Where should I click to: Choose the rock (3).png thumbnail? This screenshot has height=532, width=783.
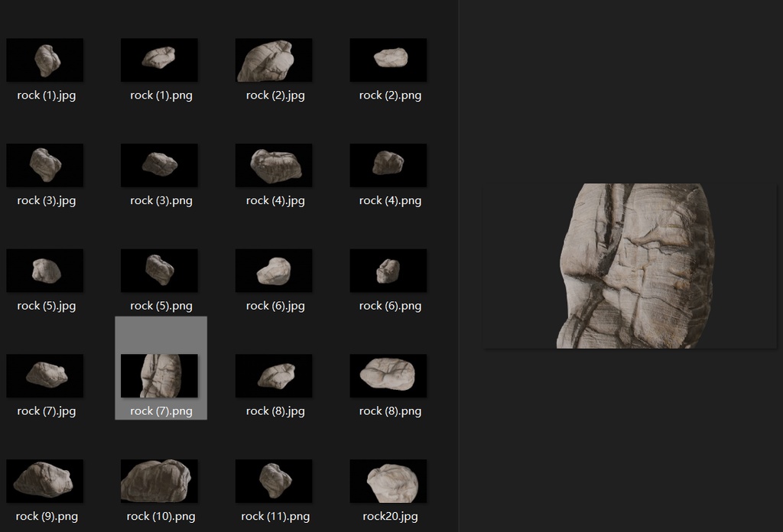(159, 165)
